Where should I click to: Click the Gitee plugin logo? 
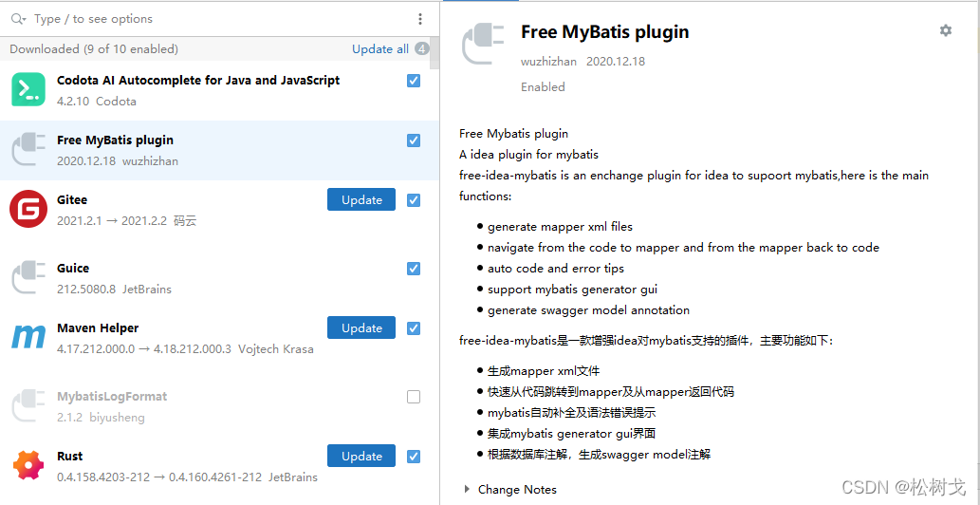click(x=28, y=209)
